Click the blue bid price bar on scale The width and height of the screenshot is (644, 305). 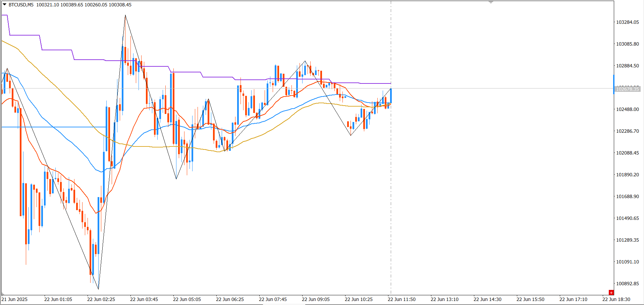pos(614,84)
